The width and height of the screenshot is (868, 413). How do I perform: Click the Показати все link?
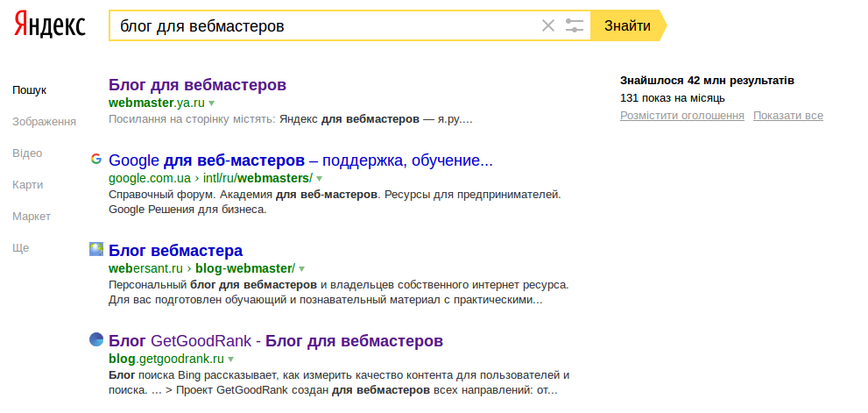[788, 116]
